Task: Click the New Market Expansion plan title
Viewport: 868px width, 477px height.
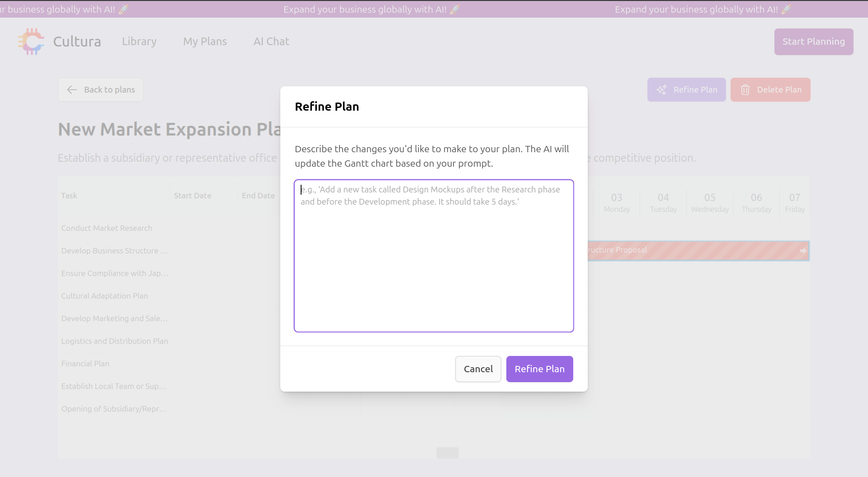Action: tap(169, 130)
